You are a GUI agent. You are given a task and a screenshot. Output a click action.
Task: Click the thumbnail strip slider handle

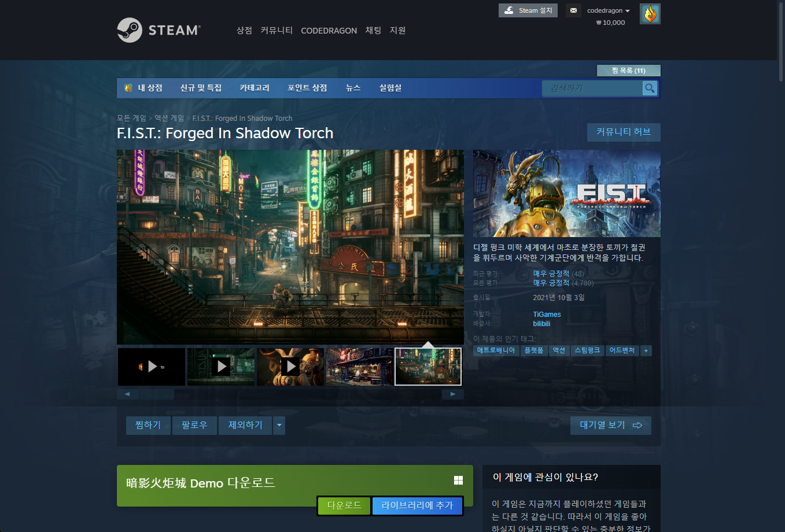coord(156,394)
